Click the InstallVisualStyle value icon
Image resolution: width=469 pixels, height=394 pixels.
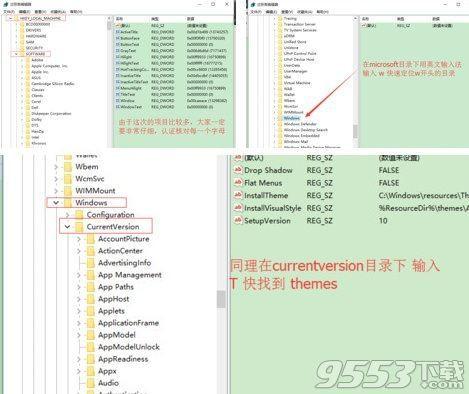click(238, 208)
